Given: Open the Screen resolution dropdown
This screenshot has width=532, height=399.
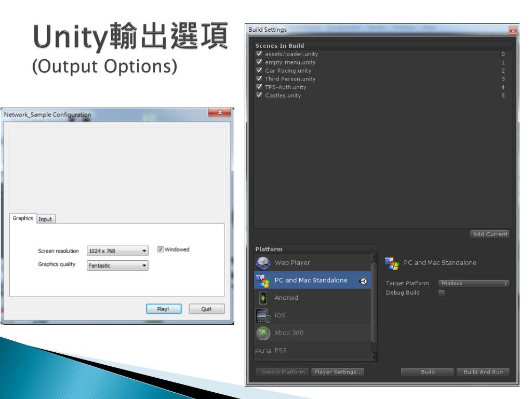Looking at the screenshot, I should click(x=117, y=251).
